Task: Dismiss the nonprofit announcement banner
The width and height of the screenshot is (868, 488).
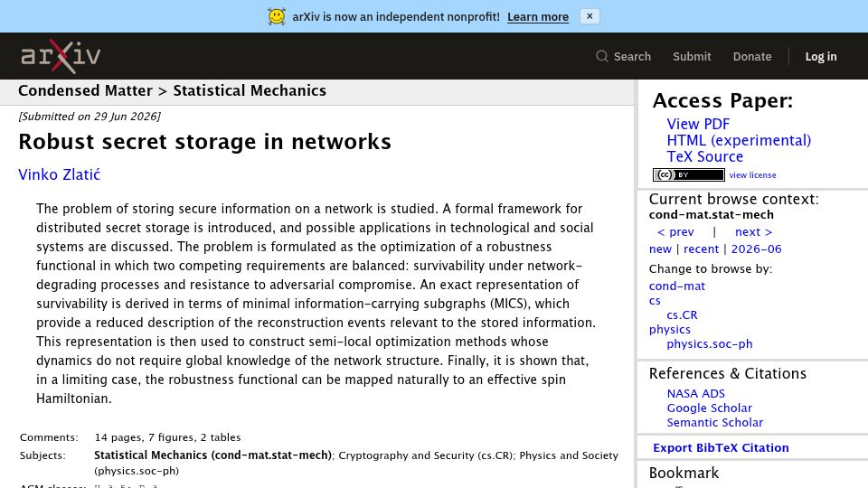Action: (x=590, y=16)
